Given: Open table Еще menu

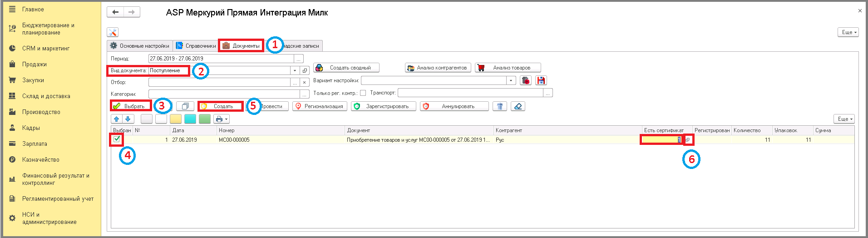Looking at the screenshot, I should [x=844, y=119].
